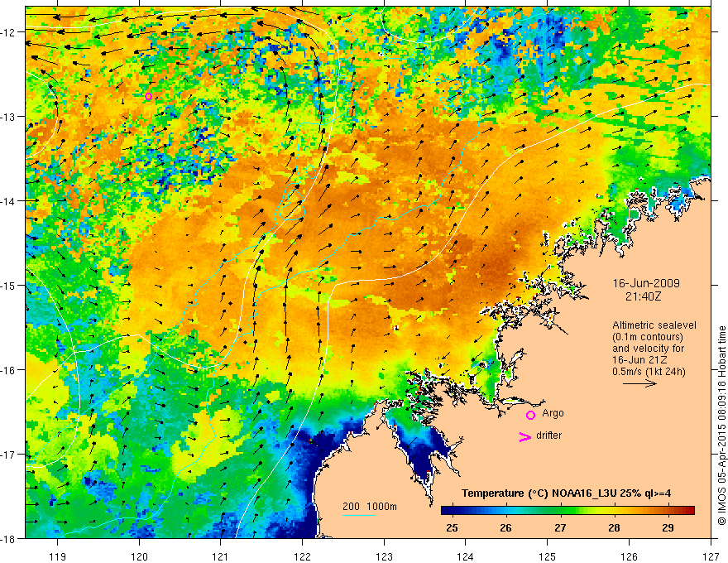Click color bar label 26
This screenshot has height=563, width=728.
[x=505, y=527]
